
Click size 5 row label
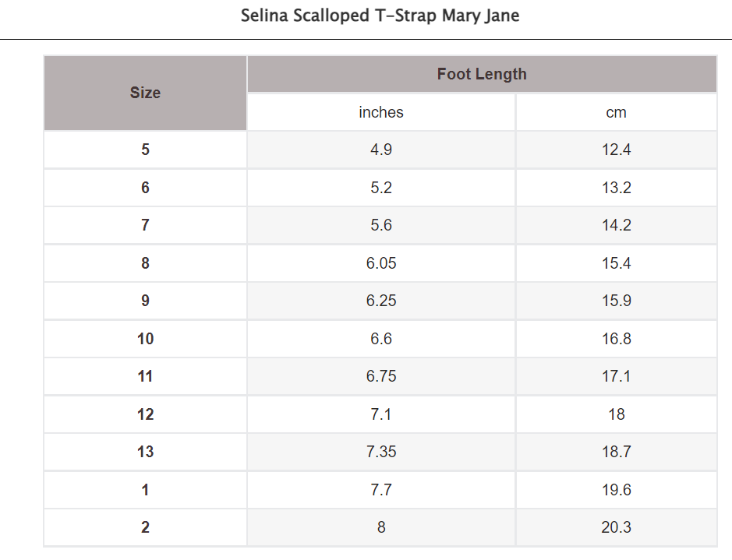point(145,150)
